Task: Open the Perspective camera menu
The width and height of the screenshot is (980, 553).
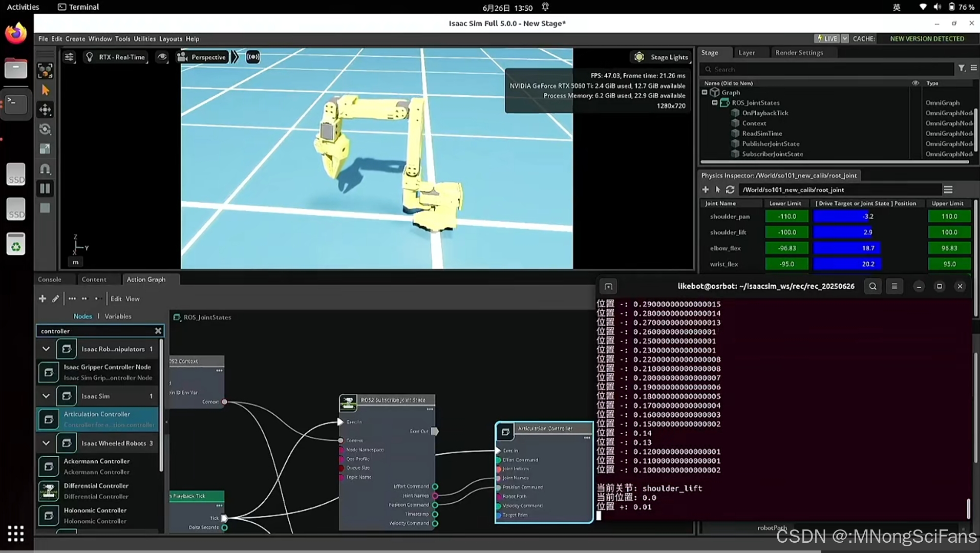Action: coord(202,57)
